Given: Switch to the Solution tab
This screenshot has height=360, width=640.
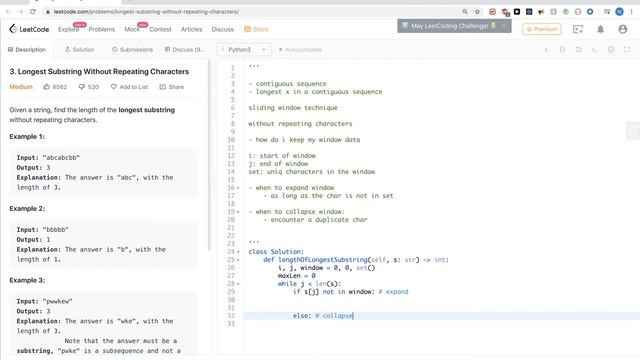Looking at the screenshot, I should pyautogui.click(x=80, y=49).
